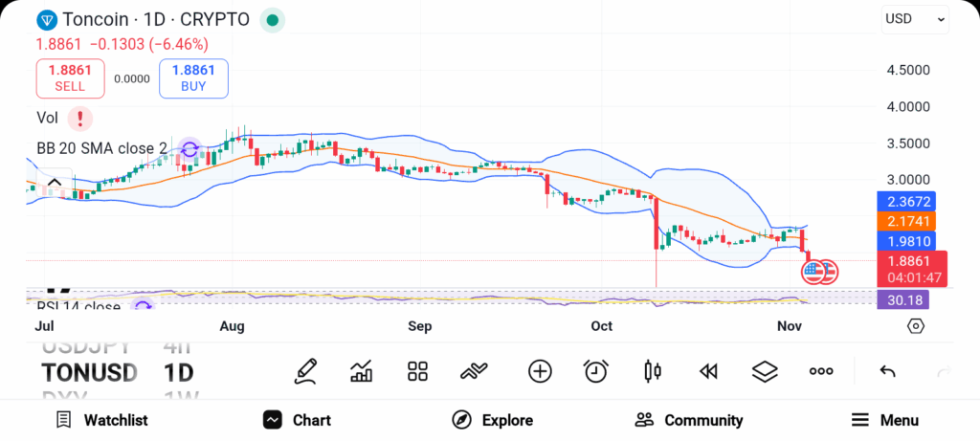
Task: Switch to the Watchlist tab
Action: 101,420
